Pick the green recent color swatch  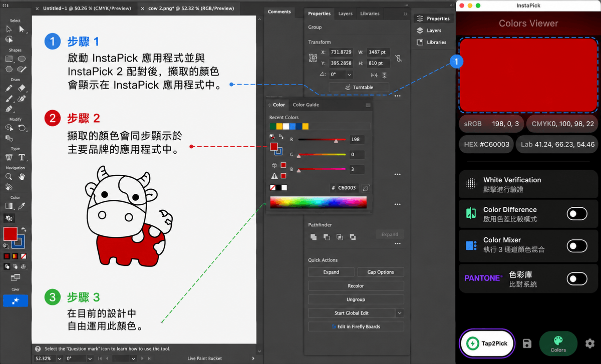272,126
